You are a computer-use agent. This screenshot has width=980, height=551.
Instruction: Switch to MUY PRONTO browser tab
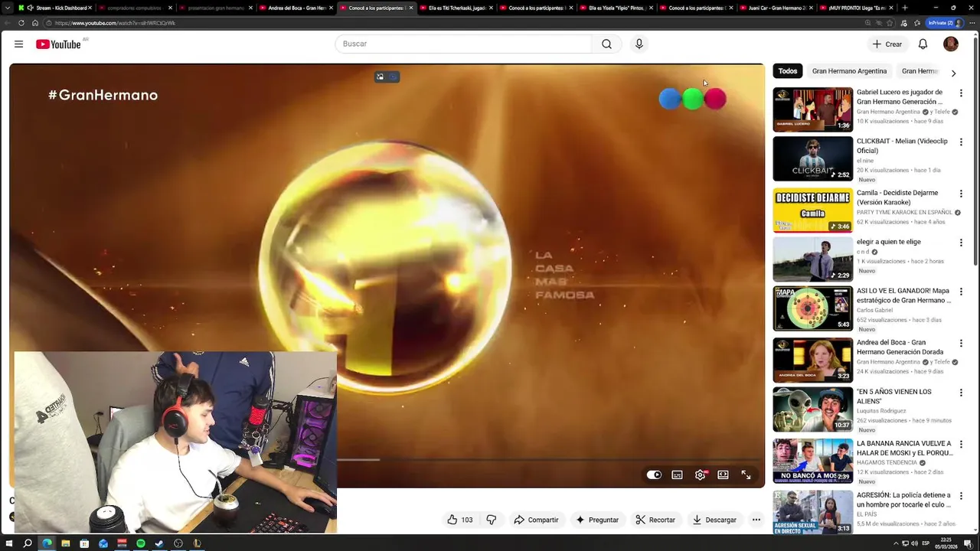[857, 8]
